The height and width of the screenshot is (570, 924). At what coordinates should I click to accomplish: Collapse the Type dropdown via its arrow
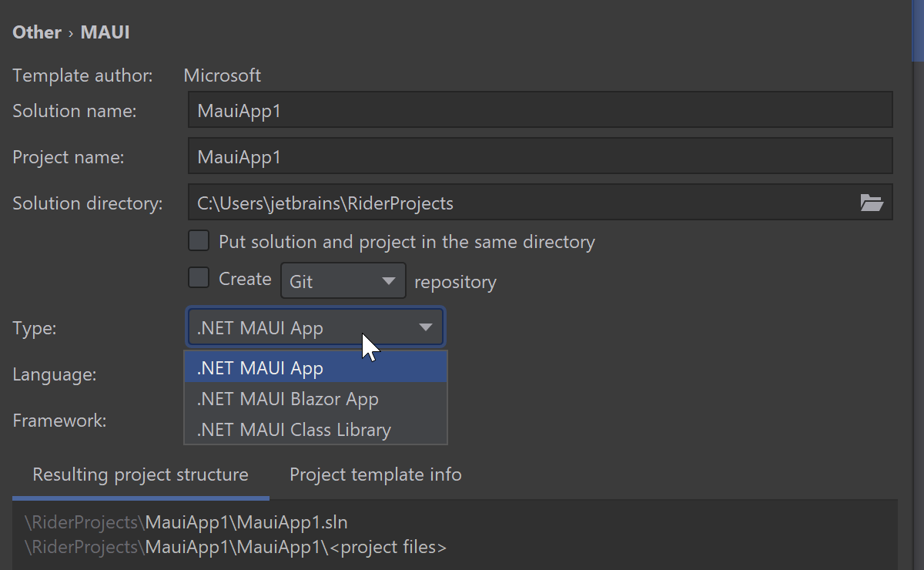click(425, 328)
